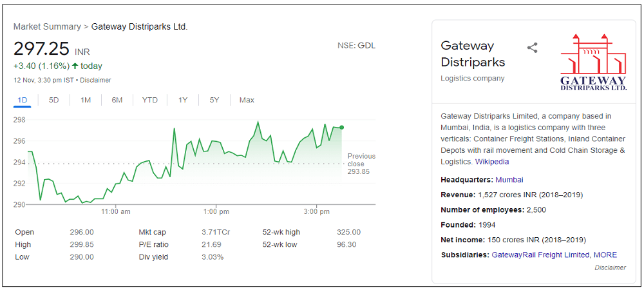Click the Net income 150 crores entry
644x290 pixels.
(x=513, y=240)
